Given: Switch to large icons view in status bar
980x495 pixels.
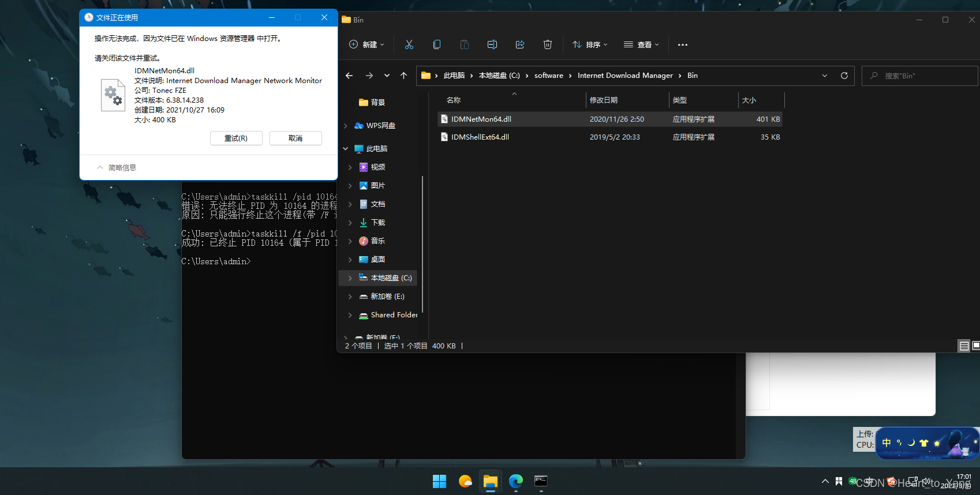Looking at the screenshot, I should click(976, 346).
